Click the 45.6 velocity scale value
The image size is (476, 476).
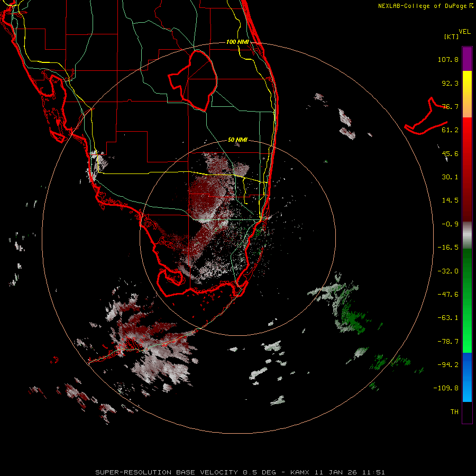[x=450, y=153]
